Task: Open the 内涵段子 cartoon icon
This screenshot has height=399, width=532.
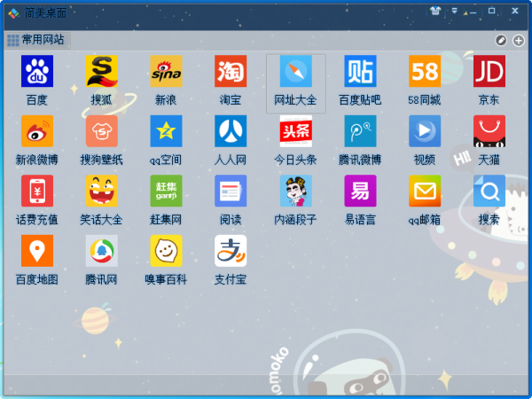Action: tap(295, 191)
